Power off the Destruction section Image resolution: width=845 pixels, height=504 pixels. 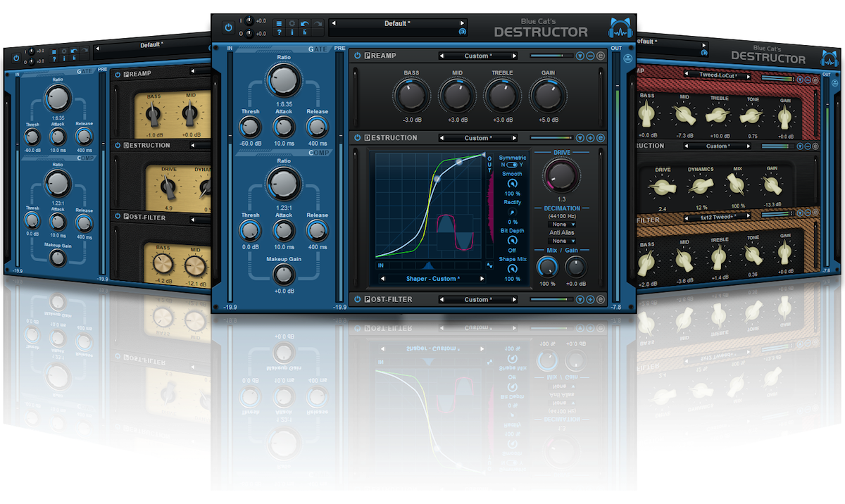(x=358, y=137)
